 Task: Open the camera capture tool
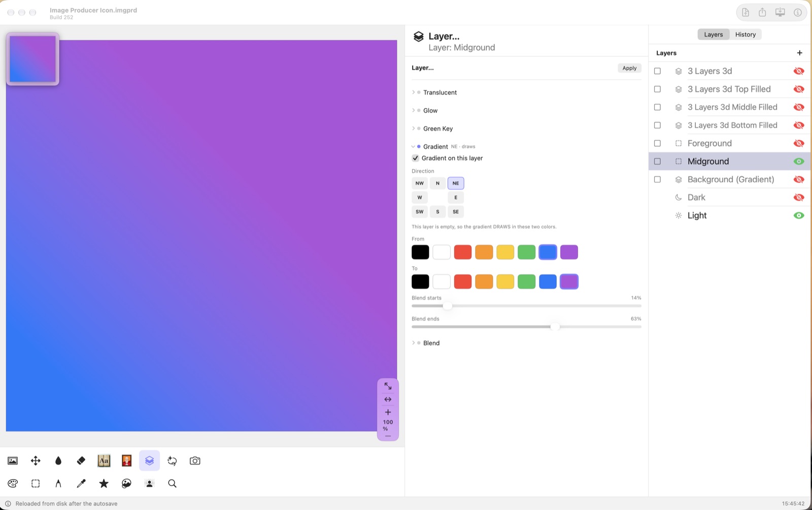pos(195,461)
